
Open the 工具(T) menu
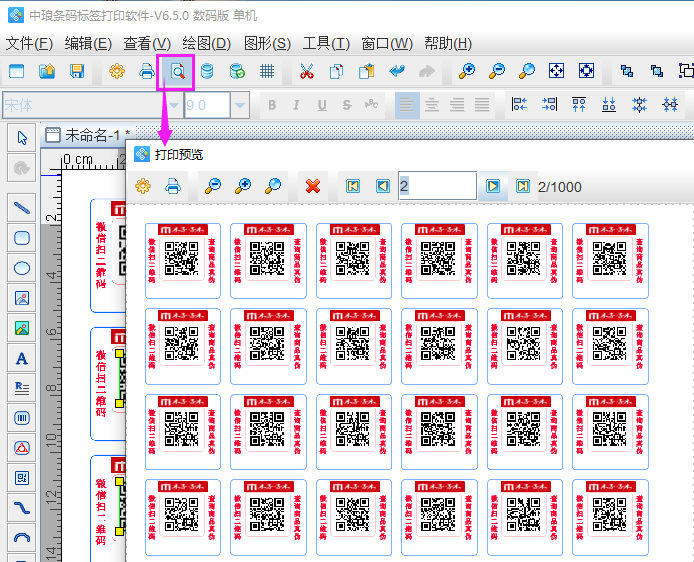pos(326,43)
